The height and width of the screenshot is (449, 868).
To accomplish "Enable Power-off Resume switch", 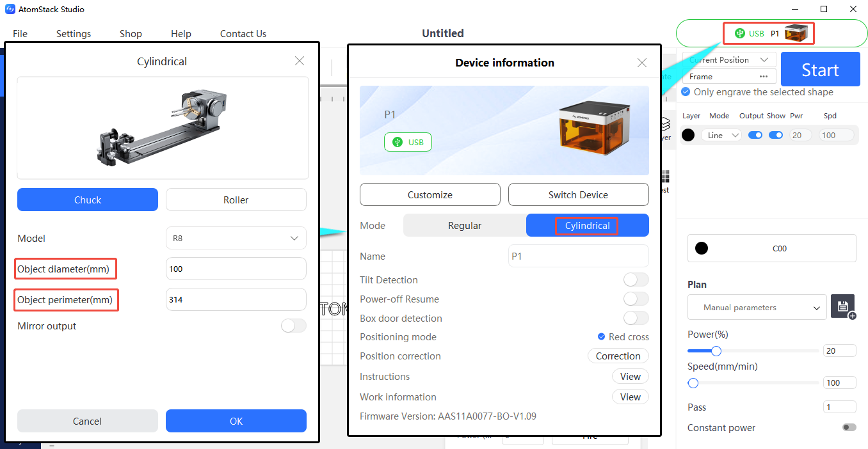I will pos(636,299).
